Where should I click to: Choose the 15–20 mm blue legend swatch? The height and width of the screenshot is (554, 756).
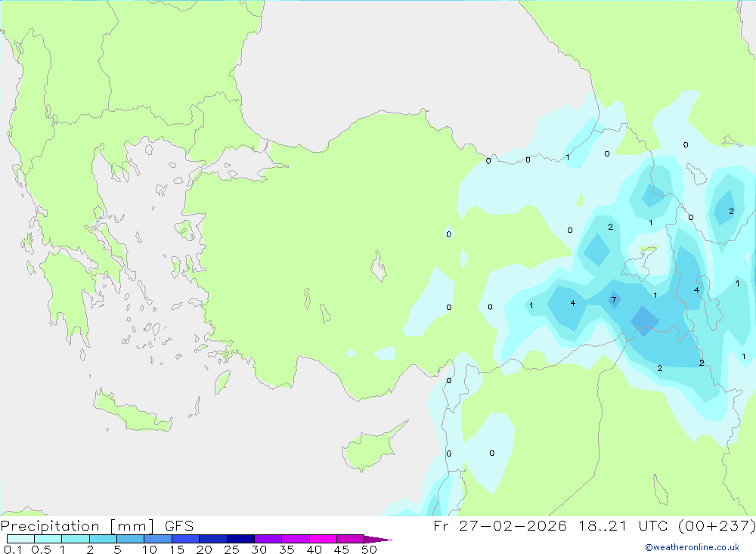point(186,539)
